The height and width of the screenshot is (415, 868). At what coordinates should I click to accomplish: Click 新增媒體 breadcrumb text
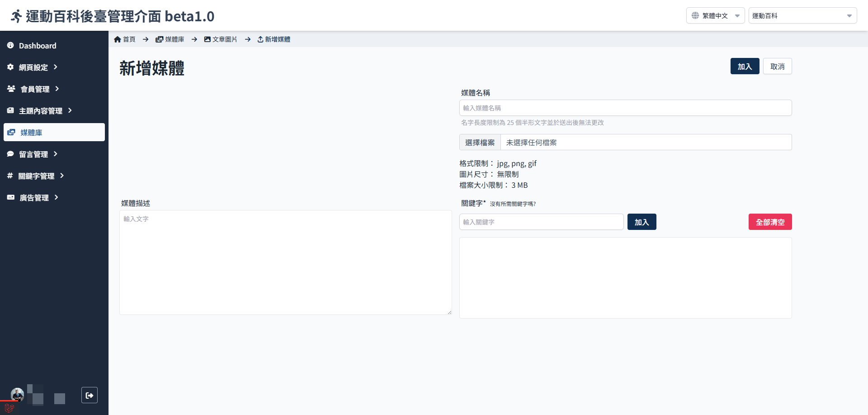(278, 39)
